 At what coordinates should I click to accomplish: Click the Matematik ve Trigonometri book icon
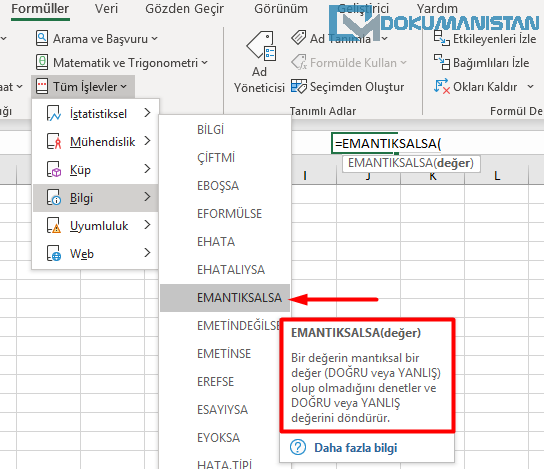tap(42, 62)
